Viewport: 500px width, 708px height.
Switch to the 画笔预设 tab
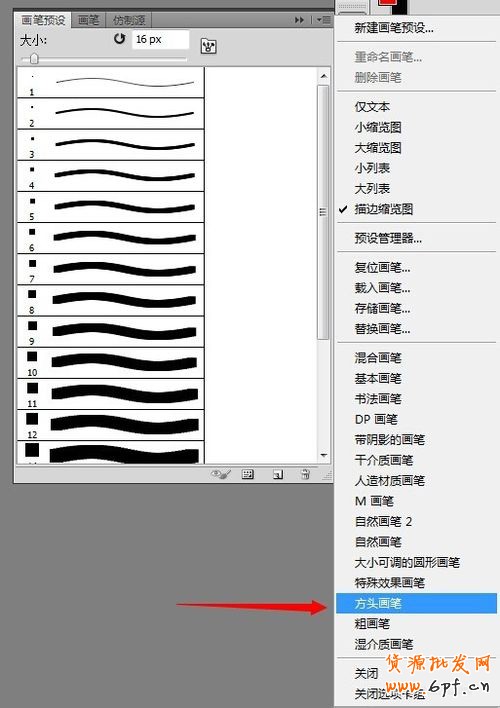click(x=43, y=20)
